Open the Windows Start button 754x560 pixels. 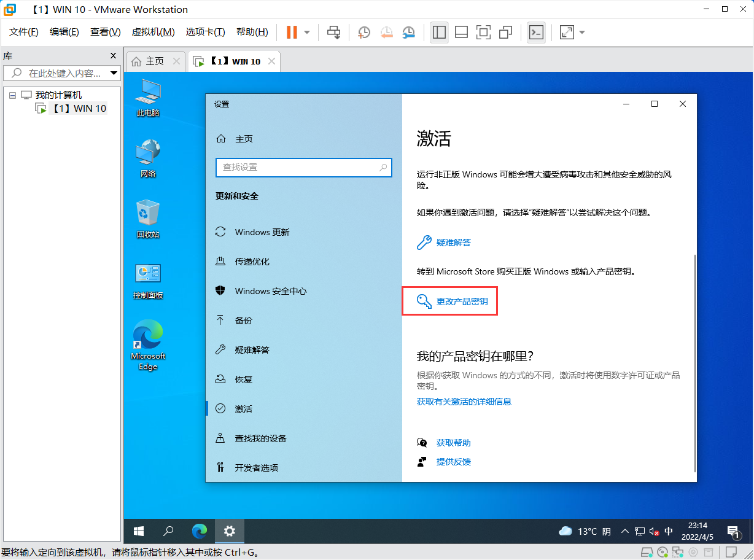(139, 531)
